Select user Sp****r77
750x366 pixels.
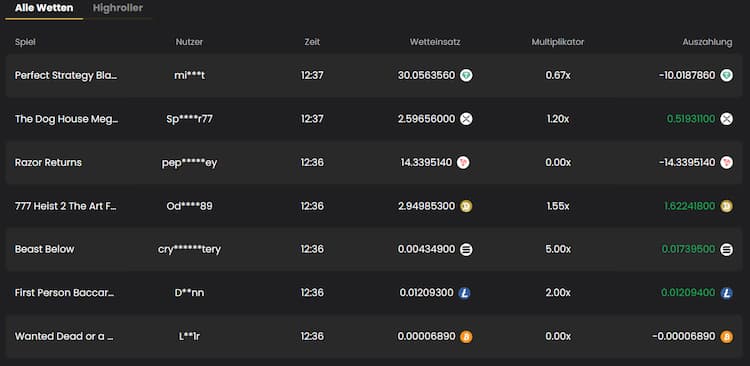pos(189,119)
